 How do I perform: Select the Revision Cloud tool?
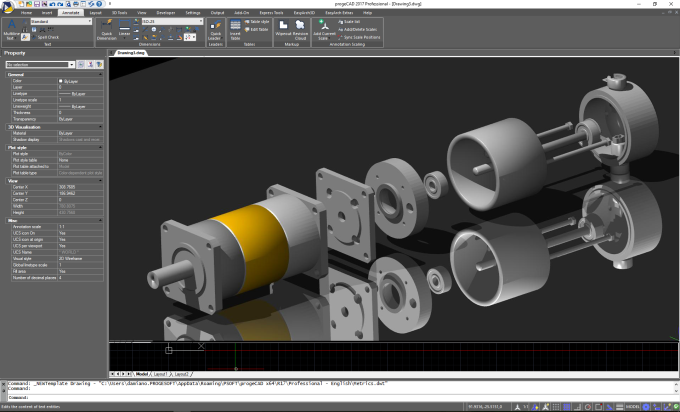coord(300,29)
